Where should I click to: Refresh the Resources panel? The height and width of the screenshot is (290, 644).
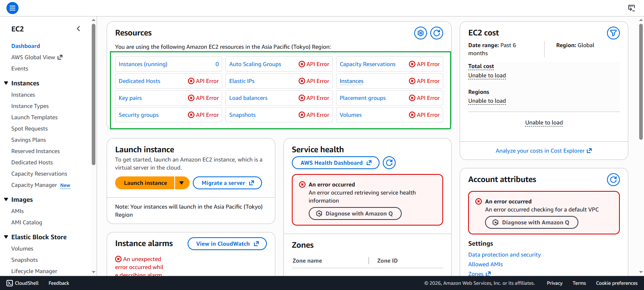437,33
